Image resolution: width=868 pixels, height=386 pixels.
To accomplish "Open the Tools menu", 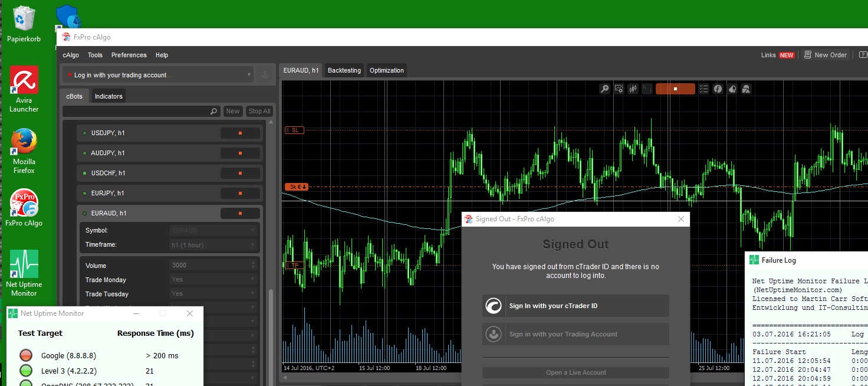I will (x=95, y=55).
